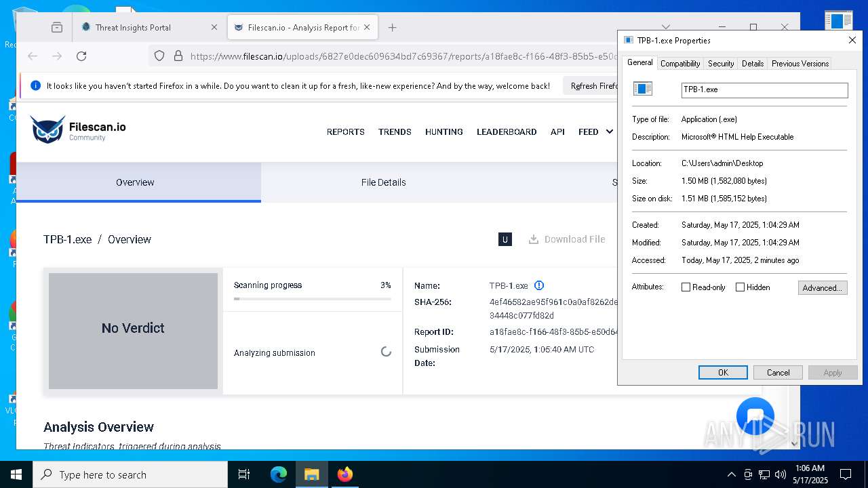868x488 pixels.
Task: Open File Explorer from the taskbar
Action: (311, 474)
